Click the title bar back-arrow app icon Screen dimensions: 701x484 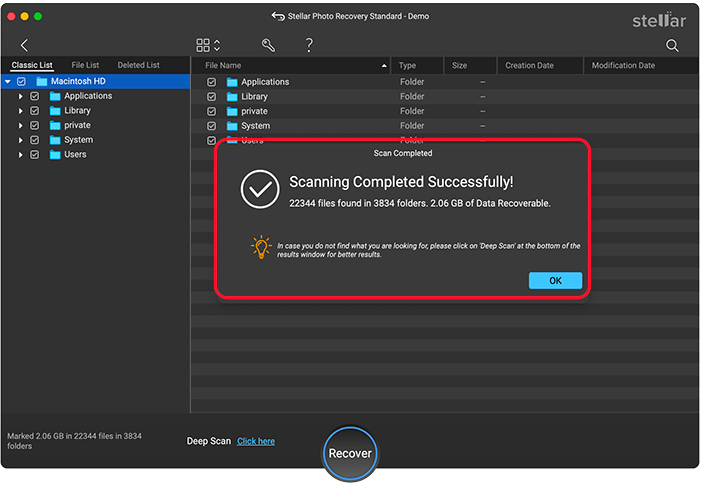[x=278, y=17]
